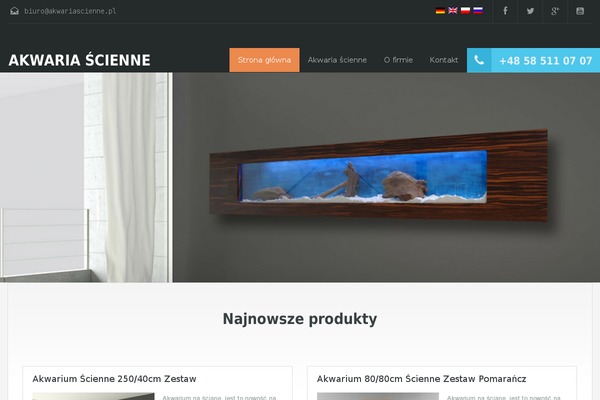Click the phone handset icon

[479, 60]
